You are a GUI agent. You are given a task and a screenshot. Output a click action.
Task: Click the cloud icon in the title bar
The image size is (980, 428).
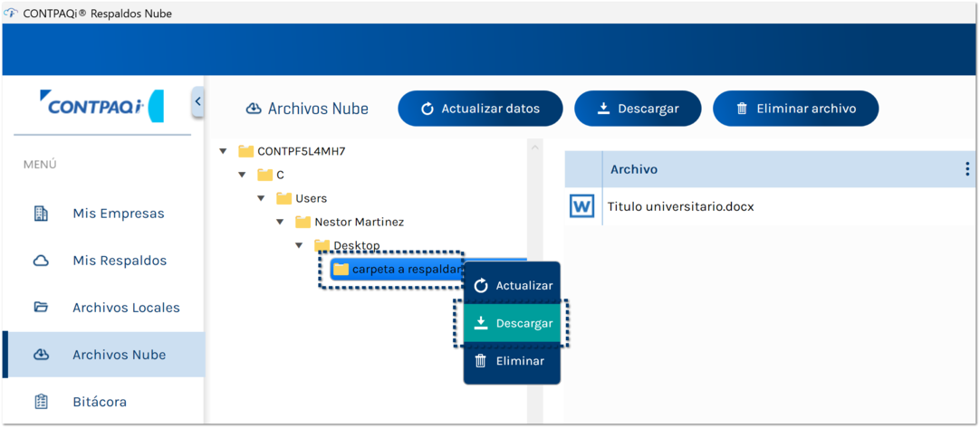click(11, 14)
